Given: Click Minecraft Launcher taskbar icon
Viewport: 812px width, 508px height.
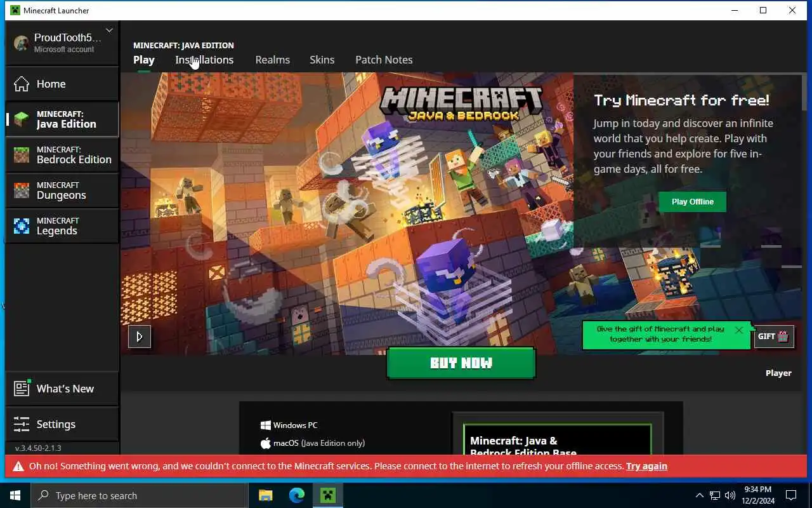Looking at the screenshot, I should (327, 495).
